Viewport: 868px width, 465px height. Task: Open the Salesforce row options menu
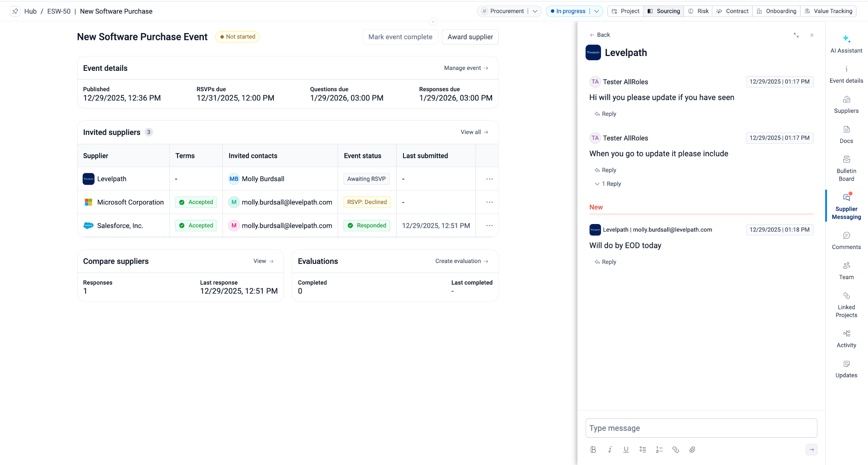point(489,226)
